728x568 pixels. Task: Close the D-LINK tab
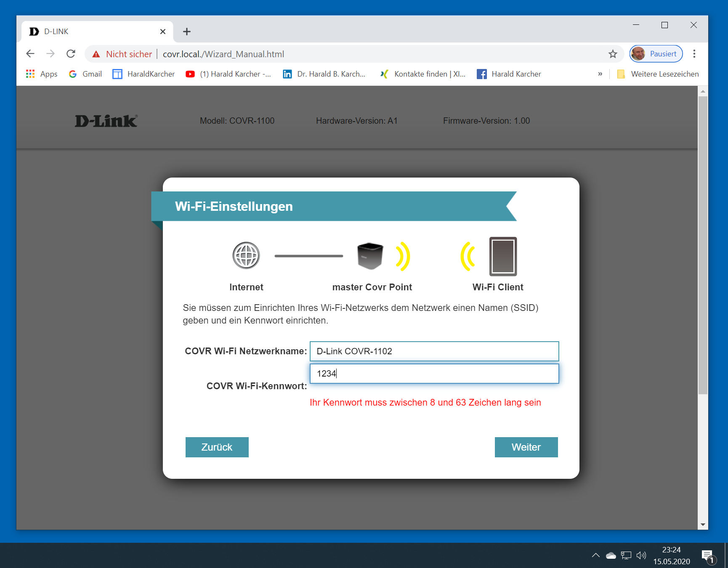163,32
